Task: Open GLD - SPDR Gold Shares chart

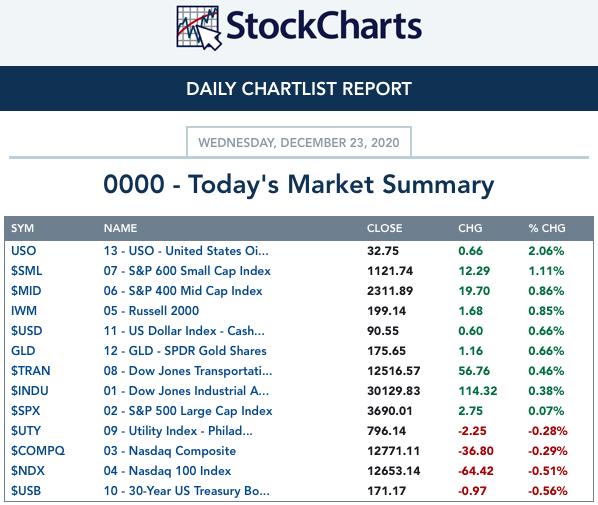Action: click(x=185, y=351)
